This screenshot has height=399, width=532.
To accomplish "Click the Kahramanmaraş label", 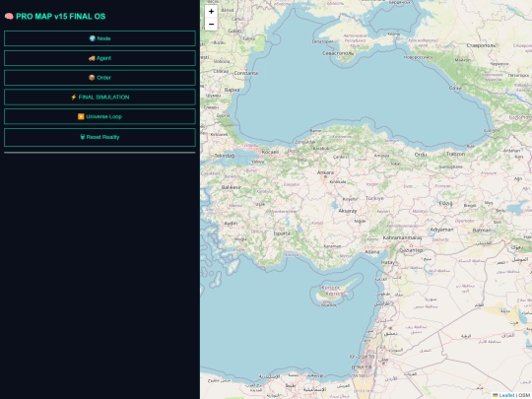I will coord(402,237).
